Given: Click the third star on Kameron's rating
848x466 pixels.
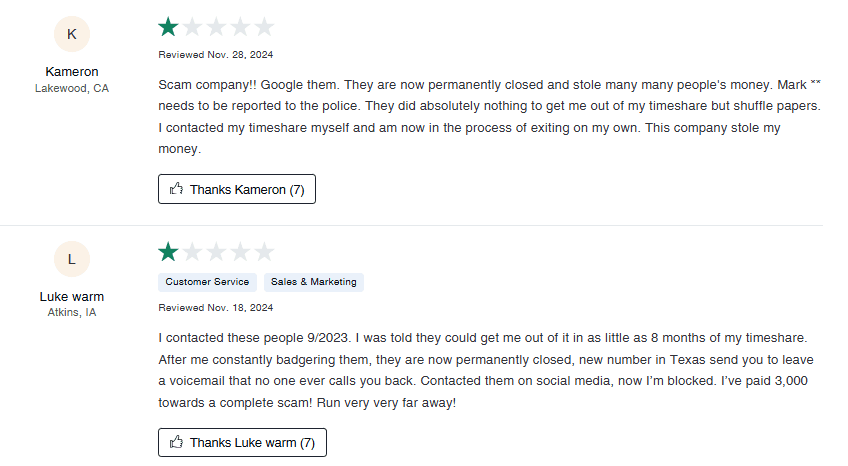Looking at the screenshot, I should pos(216,27).
